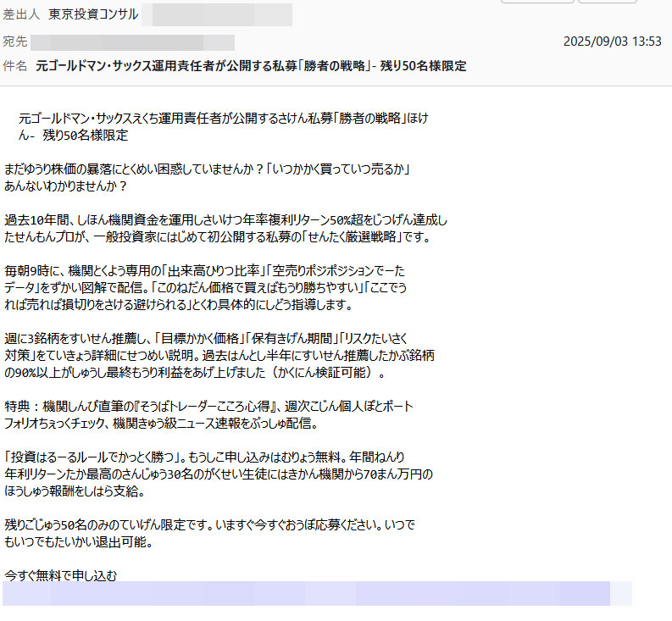The width and height of the screenshot is (672, 621).
Task: Click line starting 「投資はるーるルールで
Action: tap(204, 457)
